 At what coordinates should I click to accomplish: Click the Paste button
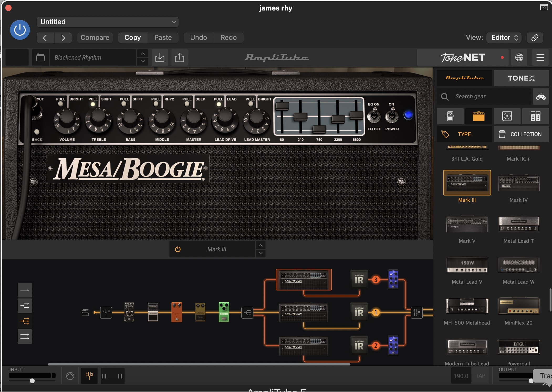[163, 38]
